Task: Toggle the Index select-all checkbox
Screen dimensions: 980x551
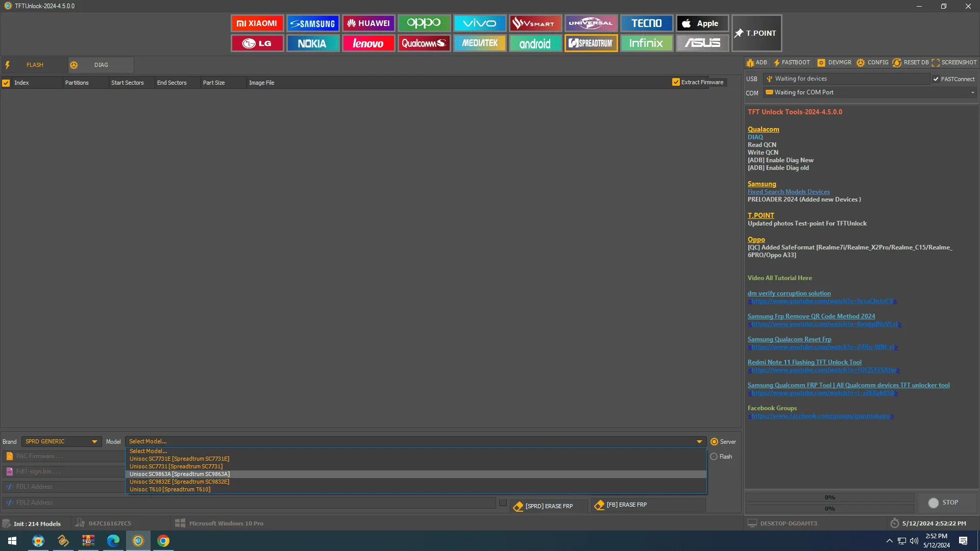Action: point(6,83)
